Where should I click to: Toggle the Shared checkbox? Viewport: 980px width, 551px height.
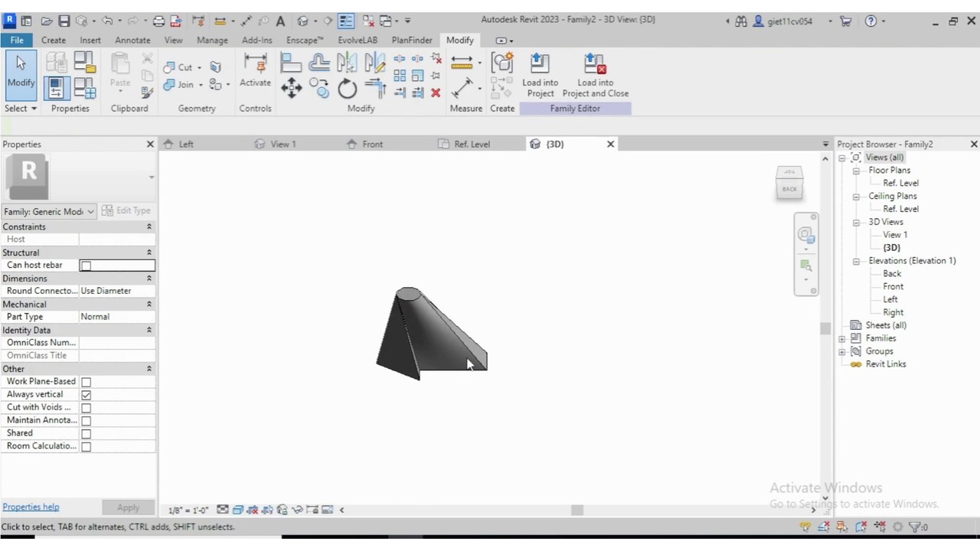(86, 434)
